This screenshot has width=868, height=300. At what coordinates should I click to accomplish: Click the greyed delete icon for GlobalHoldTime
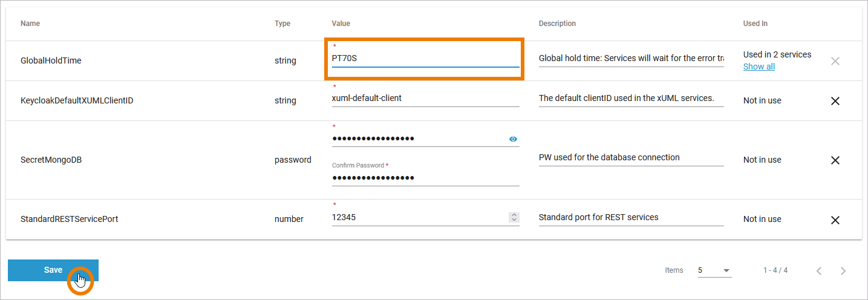835,61
